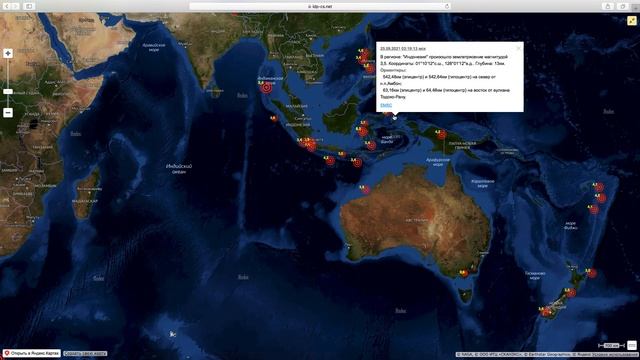640x360 pixels.
Task: Click the blue selected marker below the popup
Action: [x=394, y=118]
